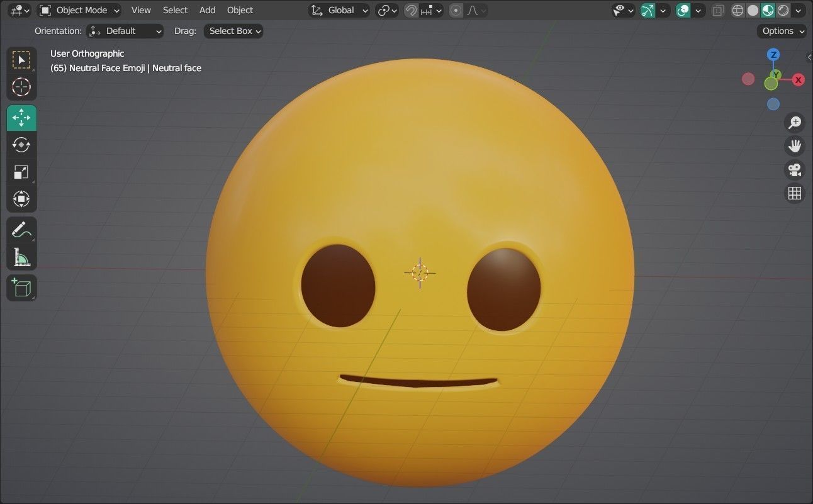Select the emoji's mouth
This screenshot has width=813, height=504.
(x=418, y=381)
